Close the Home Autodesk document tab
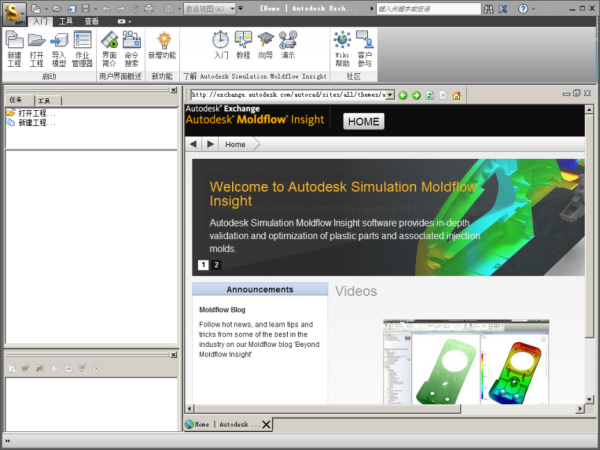Viewport: 600px width, 450px height. [x=266, y=424]
